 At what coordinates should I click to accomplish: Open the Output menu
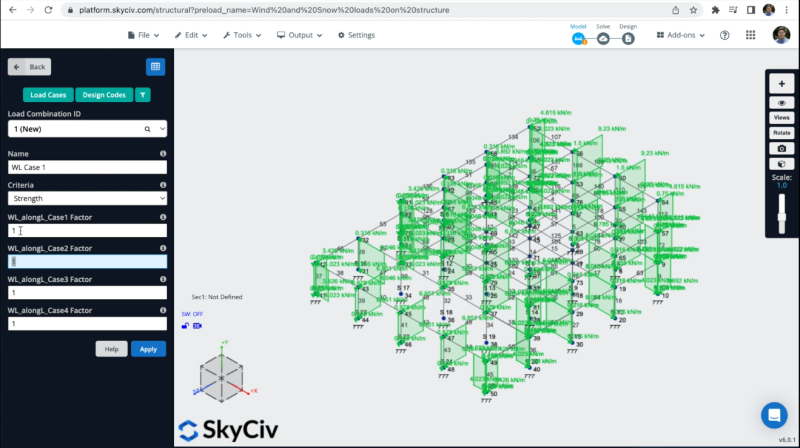[x=299, y=35]
